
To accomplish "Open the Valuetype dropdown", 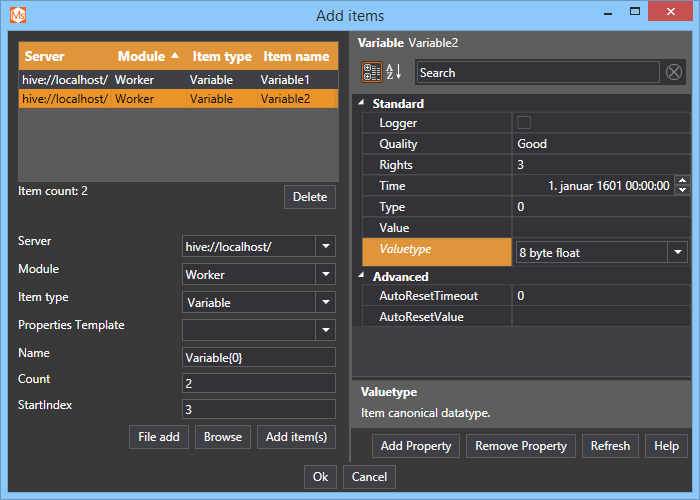I will click(x=677, y=253).
